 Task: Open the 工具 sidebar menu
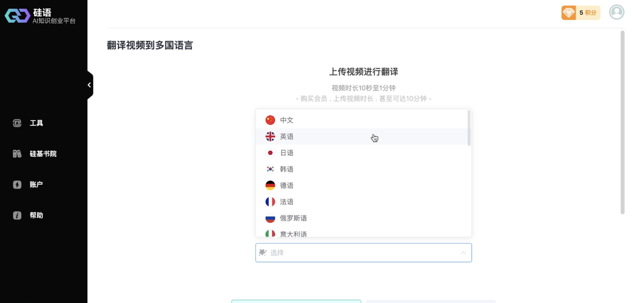pyautogui.click(x=36, y=123)
